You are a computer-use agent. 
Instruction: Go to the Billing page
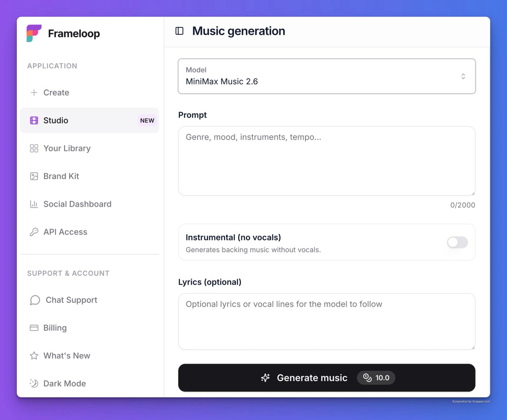89,328
